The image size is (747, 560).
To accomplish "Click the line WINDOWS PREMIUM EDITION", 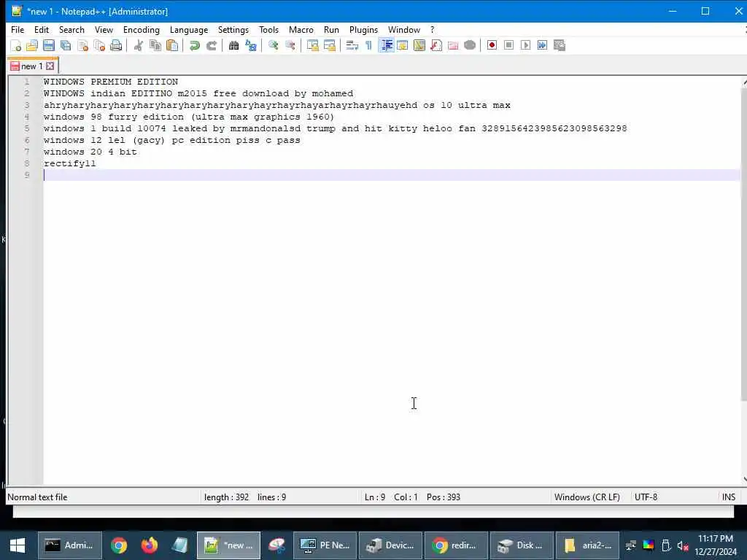I will pos(111,82).
